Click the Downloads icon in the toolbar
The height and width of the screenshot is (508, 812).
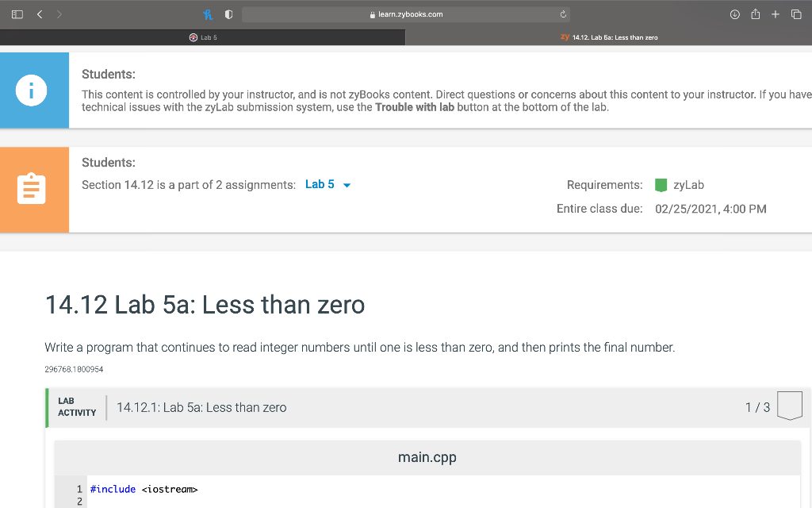pos(734,13)
